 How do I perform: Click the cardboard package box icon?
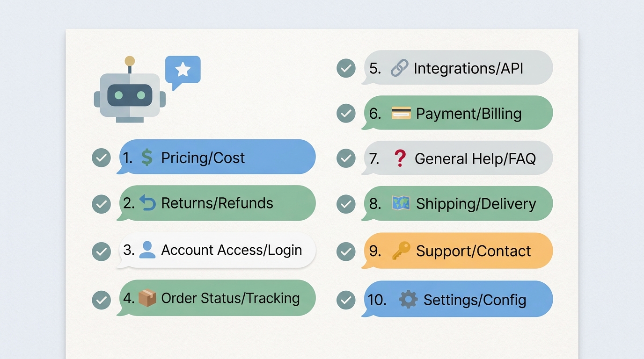[147, 298]
